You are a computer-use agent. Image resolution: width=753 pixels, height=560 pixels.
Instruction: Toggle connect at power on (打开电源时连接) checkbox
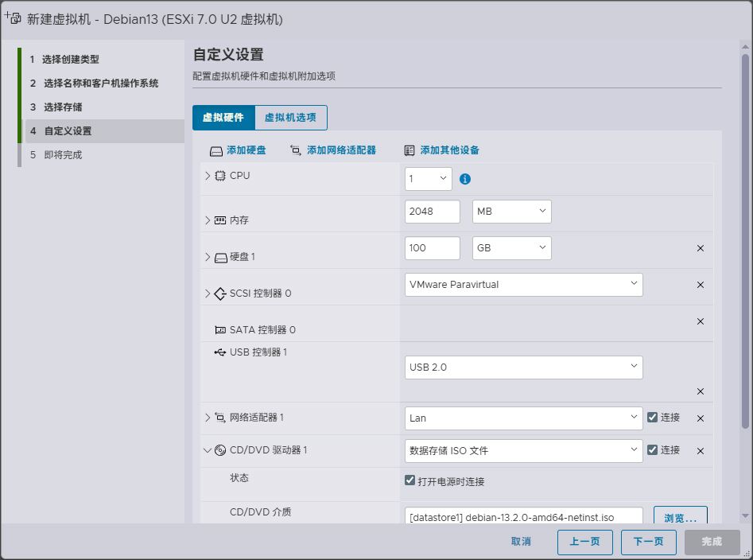(410, 480)
